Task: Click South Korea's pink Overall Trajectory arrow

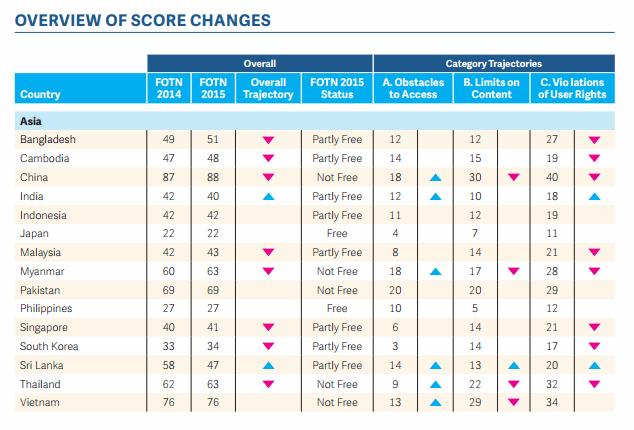Action: click(267, 347)
